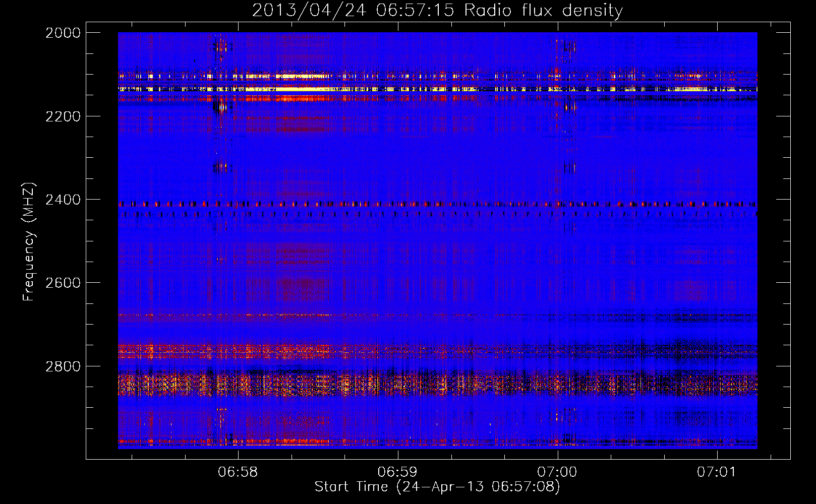Click the 2400 frequency tick label
816x504 pixels.
(63, 200)
